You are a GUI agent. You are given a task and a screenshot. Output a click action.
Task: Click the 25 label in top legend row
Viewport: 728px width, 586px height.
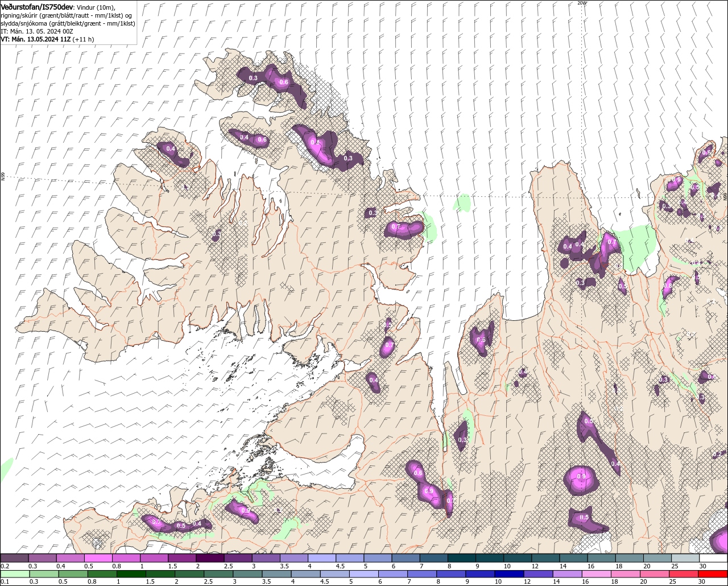pos(675,566)
